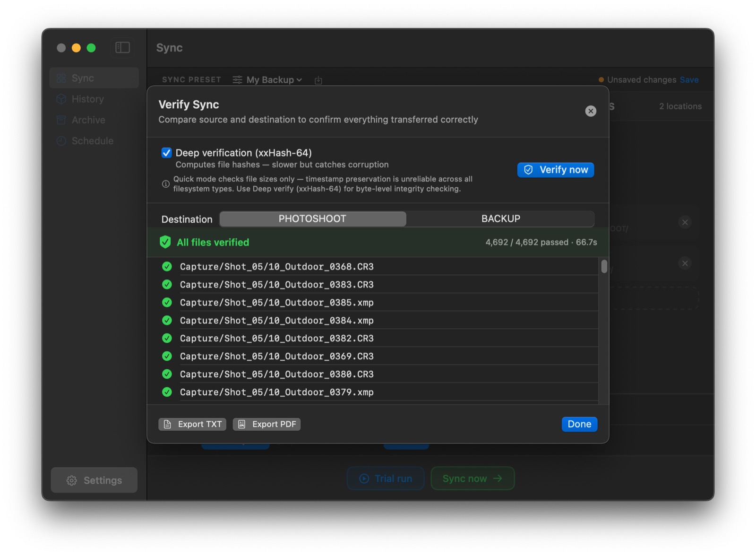This screenshot has width=756, height=556.
Task: Click Done to dismiss dialog
Action: click(579, 424)
